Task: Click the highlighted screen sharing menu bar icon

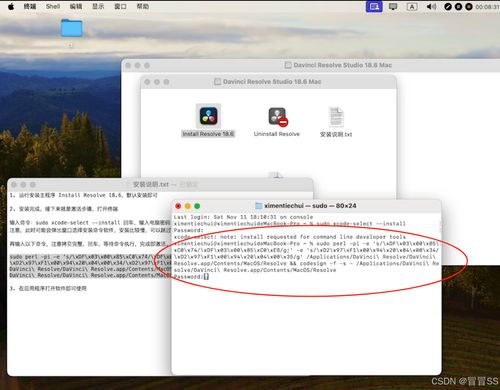Action: tap(374, 6)
